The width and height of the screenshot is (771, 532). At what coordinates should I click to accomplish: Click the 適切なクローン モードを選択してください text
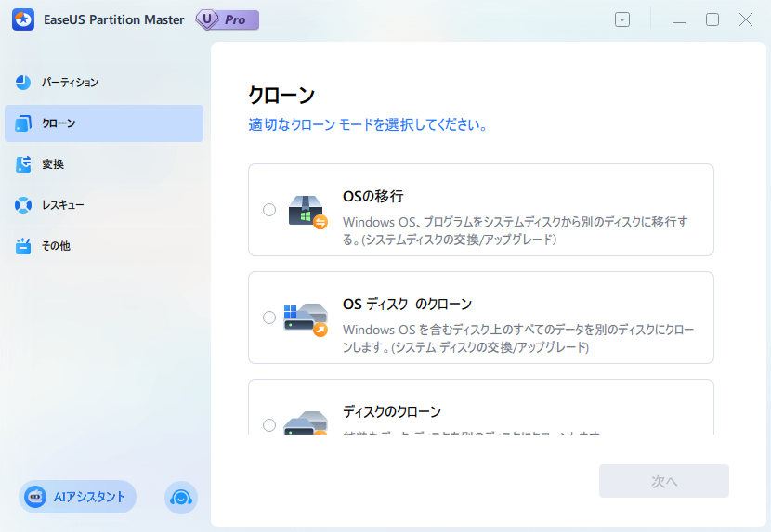click(368, 125)
